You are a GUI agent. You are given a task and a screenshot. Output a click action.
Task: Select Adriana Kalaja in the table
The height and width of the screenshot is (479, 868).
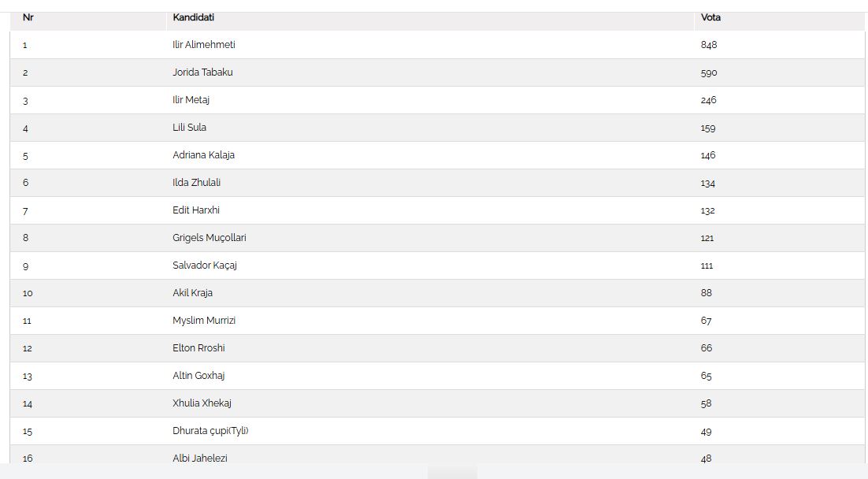pos(203,155)
